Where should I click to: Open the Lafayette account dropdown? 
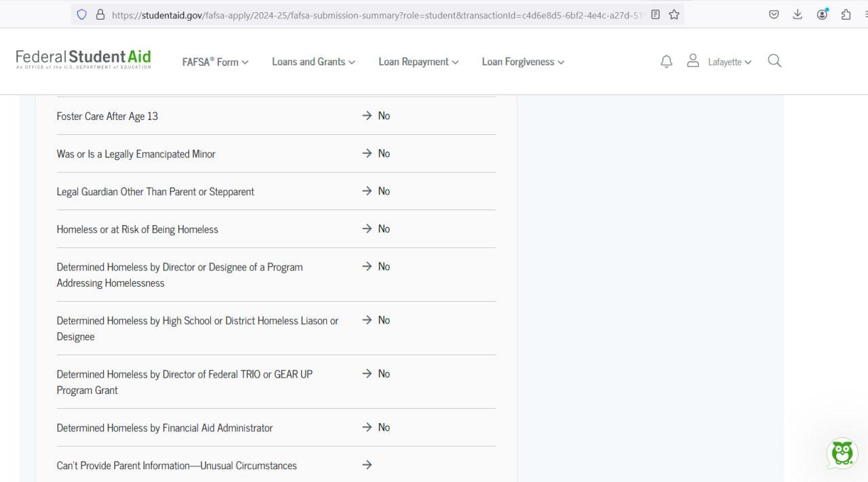click(x=729, y=62)
